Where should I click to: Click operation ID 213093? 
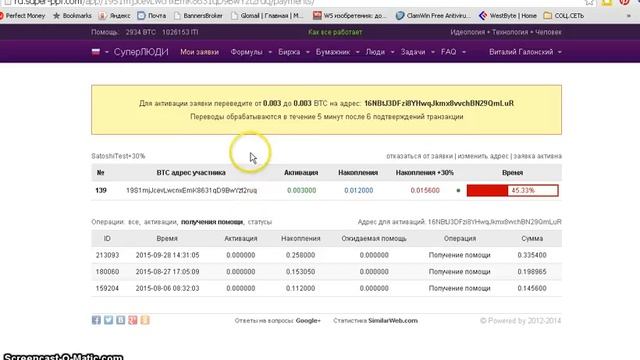pyautogui.click(x=107, y=255)
